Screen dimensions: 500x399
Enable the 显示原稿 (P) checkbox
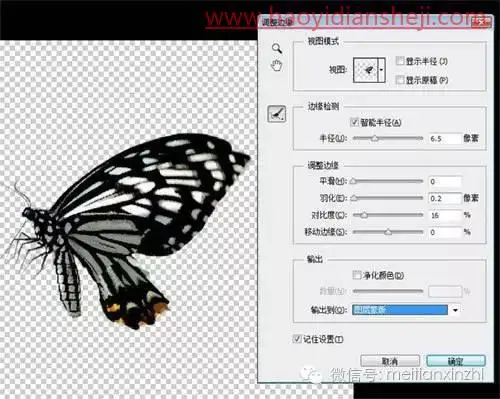click(x=399, y=80)
